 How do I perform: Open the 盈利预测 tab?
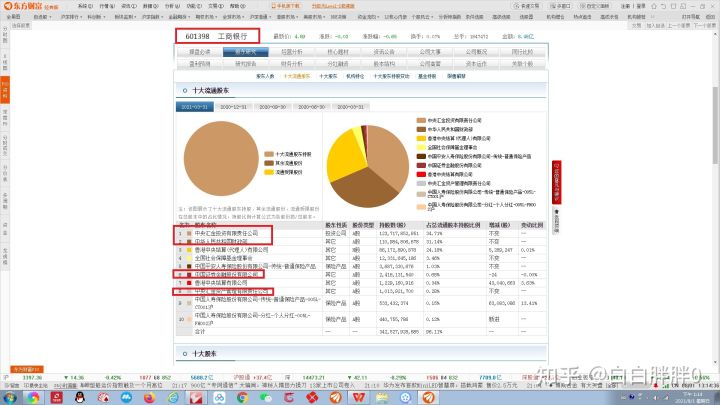coord(200,64)
